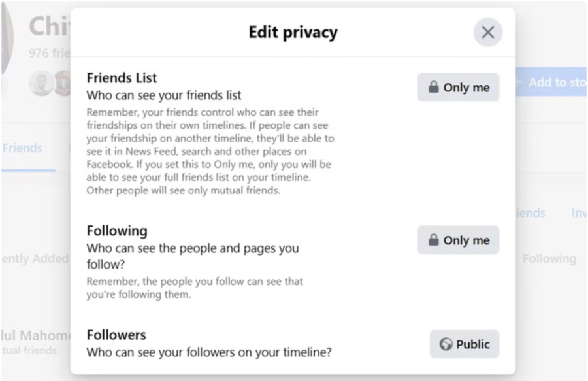Screen dimensions: 588x381
Task: Click lock icon in Following privacy button
Action: 433,240
